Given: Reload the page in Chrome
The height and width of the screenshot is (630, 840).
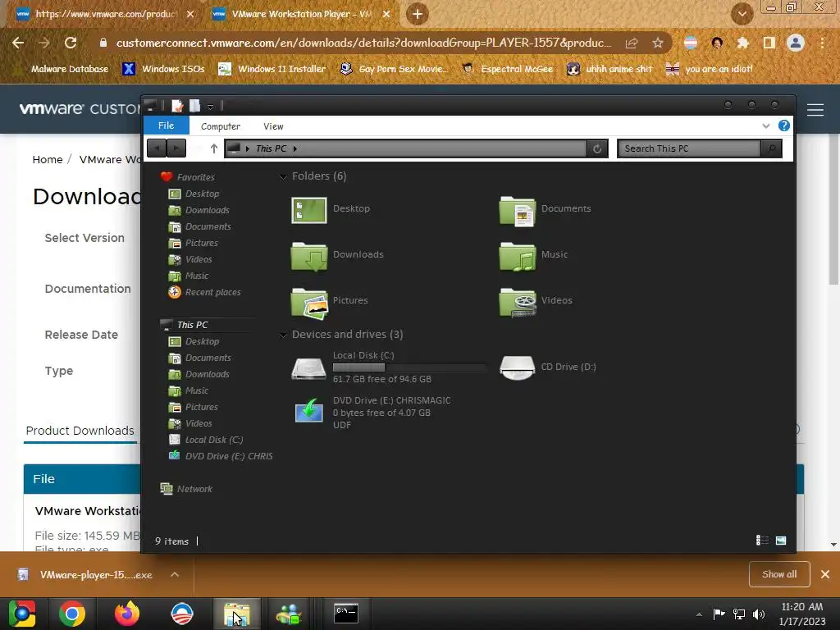Looking at the screenshot, I should [71, 43].
